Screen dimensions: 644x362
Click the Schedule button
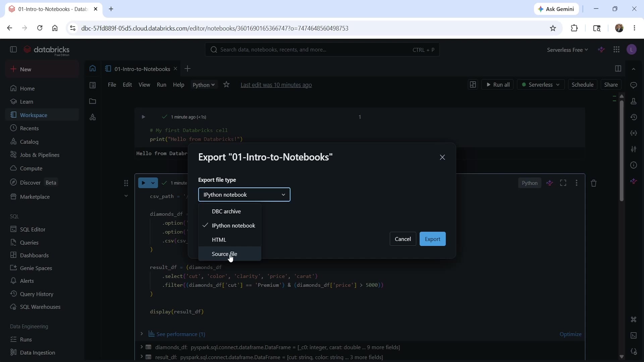(583, 85)
